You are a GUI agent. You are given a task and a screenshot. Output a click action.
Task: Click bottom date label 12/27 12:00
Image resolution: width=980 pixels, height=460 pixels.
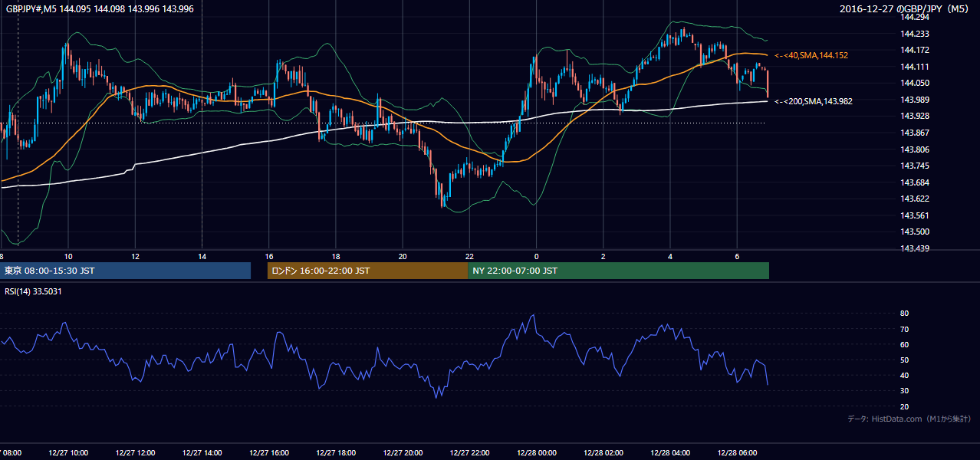[x=135, y=453]
